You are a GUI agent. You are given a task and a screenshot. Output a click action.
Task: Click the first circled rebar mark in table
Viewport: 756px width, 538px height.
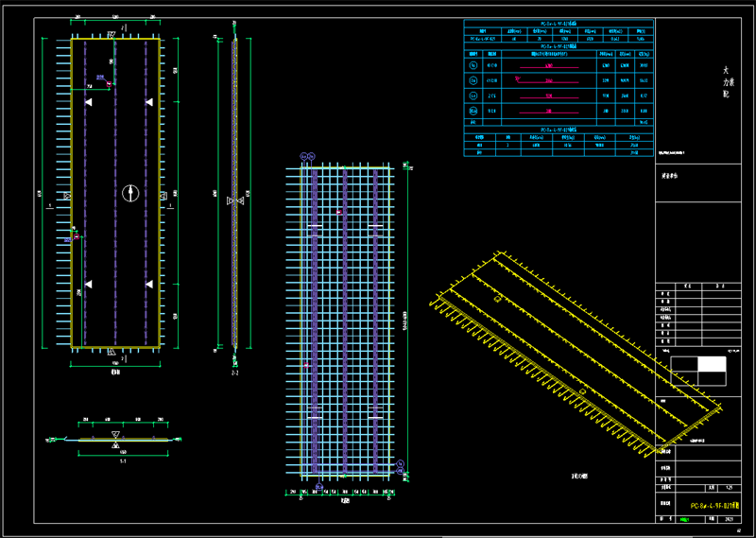pyautogui.click(x=473, y=65)
